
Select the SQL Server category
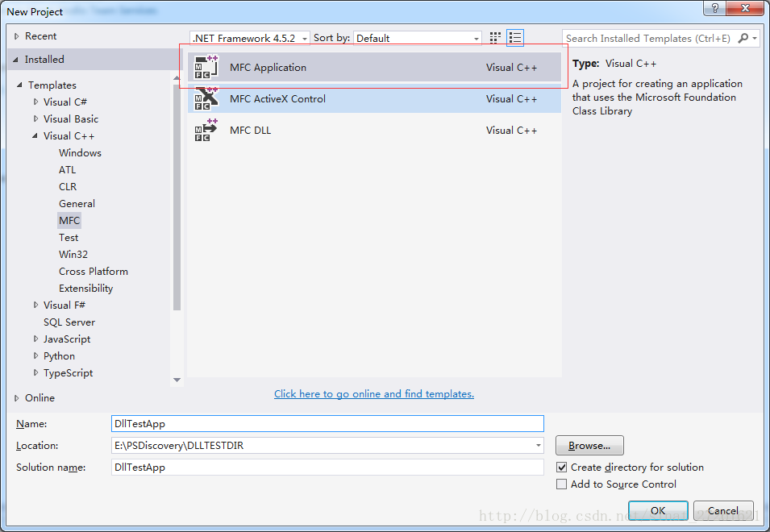[x=69, y=322]
